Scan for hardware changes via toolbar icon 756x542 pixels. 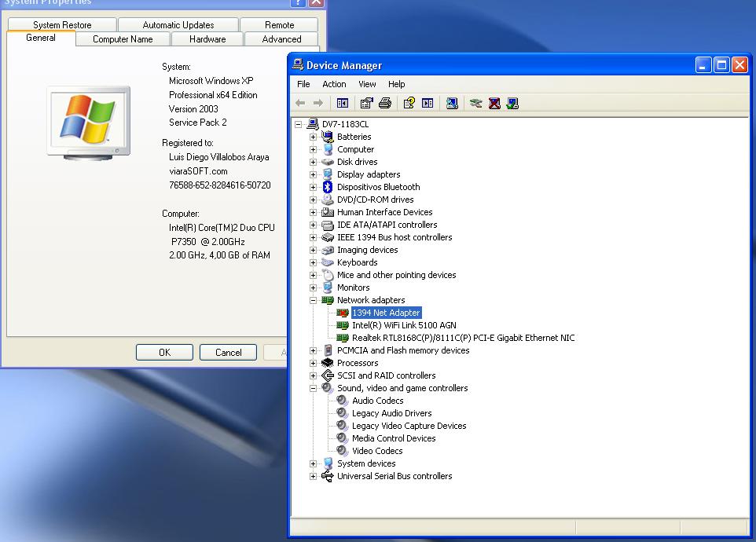[452, 103]
